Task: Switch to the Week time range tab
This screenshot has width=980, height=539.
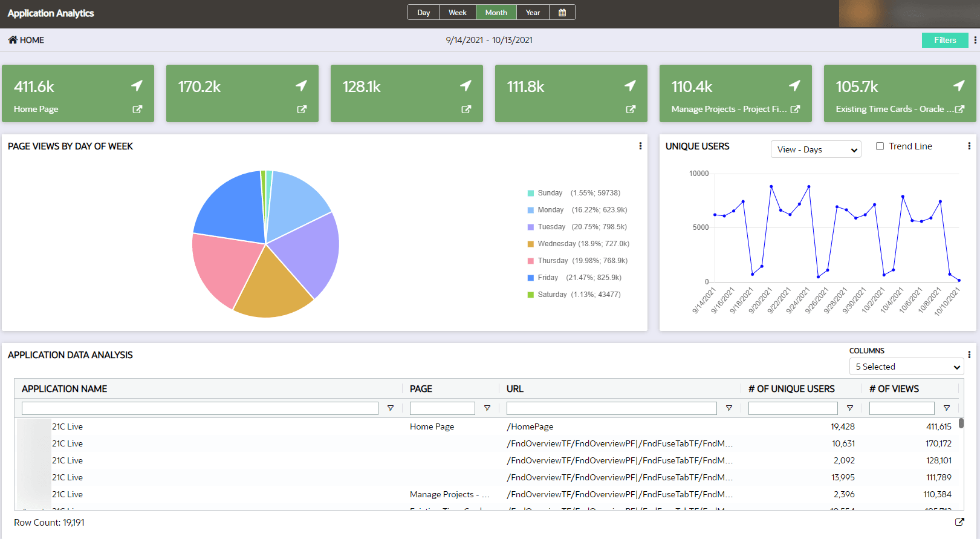Action: [x=458, y=13]
